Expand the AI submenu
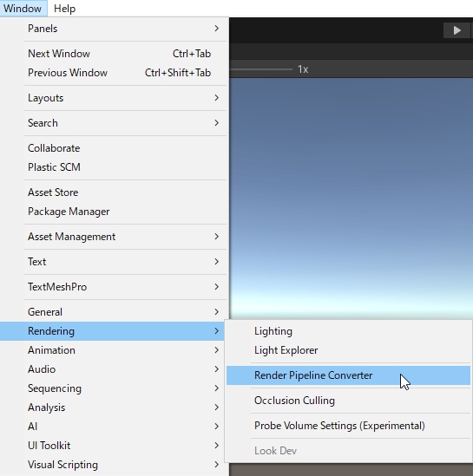 (x=113, y=427)
